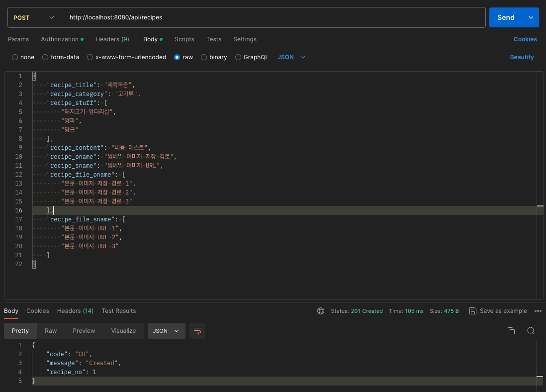
Task: Click the "recipe_file_oname" key in editor
Action: click(x=81, y=175)
